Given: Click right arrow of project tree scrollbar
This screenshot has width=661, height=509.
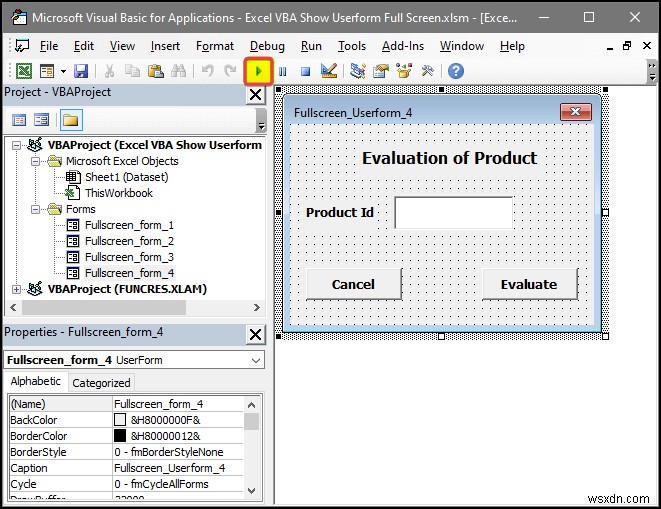Looking at the screenshot, I should 257,307.
